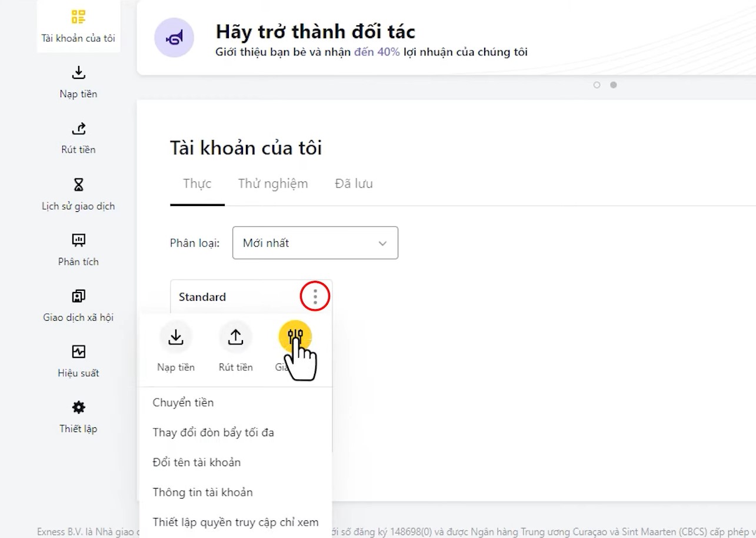Click the megaphone partner banner icon

174,38
